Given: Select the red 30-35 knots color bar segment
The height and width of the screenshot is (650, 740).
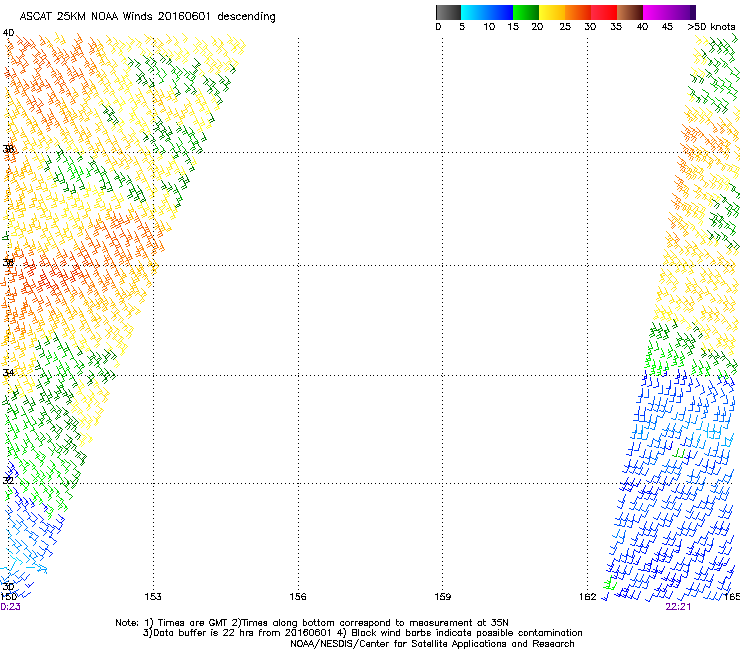Looking at the screenshot, I should (604, 12).
